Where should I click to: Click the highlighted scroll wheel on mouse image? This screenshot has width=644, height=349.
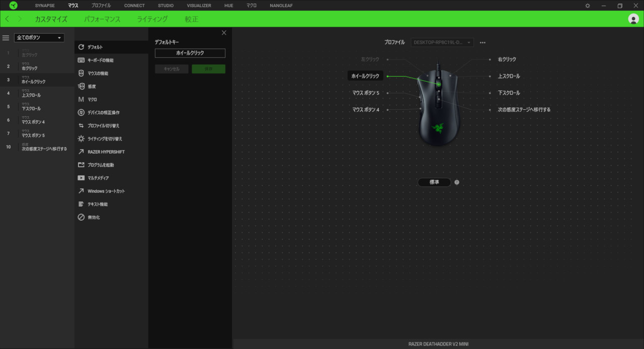[439, 84]
